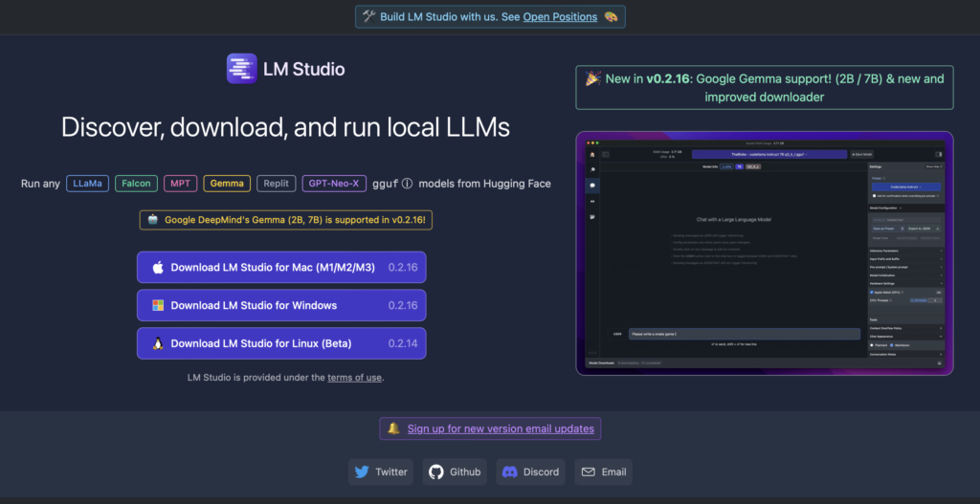Click Sign up for new version email updates
Screen dimensions: 980x504
pyautogui.click(x=501, y=428)
